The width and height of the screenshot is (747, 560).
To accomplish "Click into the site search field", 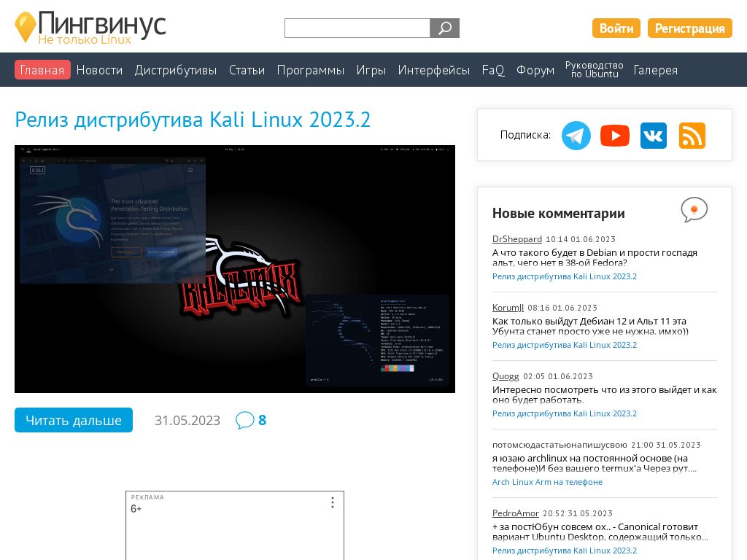I will [x=357, y=28].
